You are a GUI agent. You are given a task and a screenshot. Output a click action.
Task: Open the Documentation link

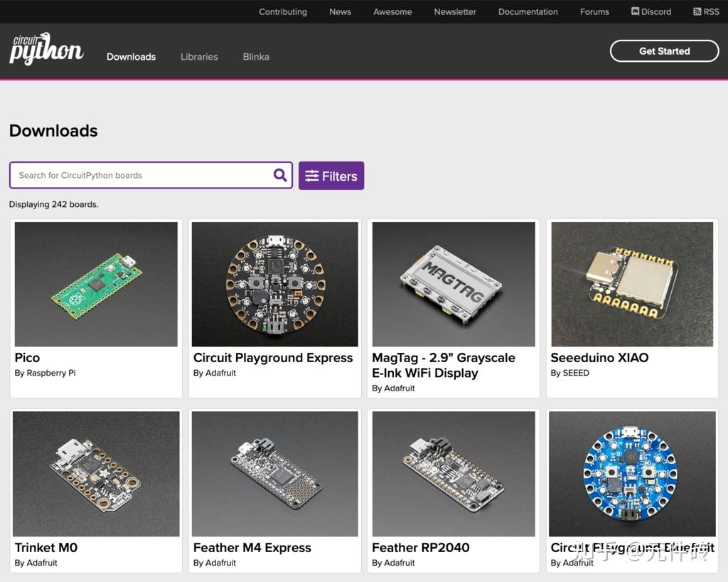(528, 11)
